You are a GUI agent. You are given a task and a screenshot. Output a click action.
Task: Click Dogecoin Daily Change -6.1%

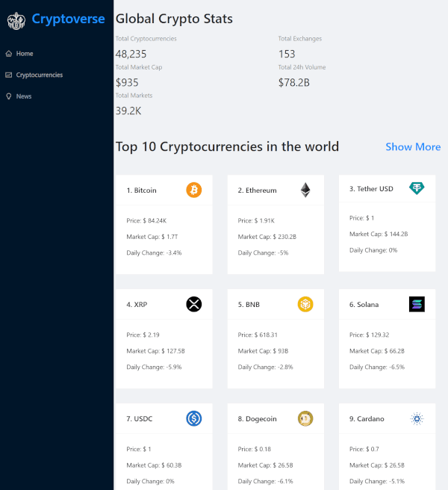(x=266, y=481)
